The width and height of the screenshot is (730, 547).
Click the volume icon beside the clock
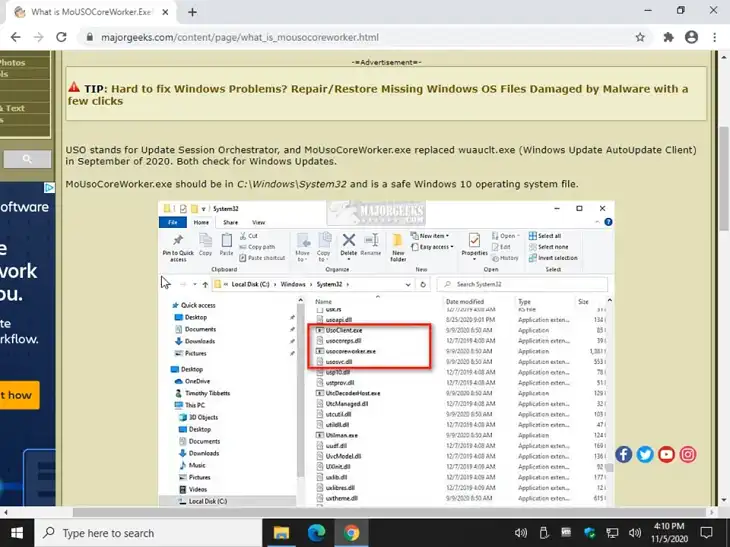tap(635, 533)
